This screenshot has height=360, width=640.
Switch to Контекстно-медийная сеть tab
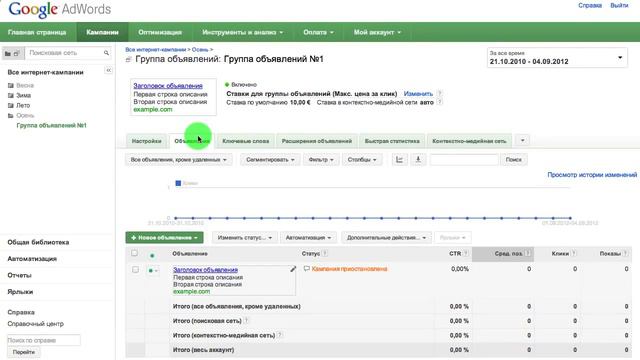click(469, 141)
